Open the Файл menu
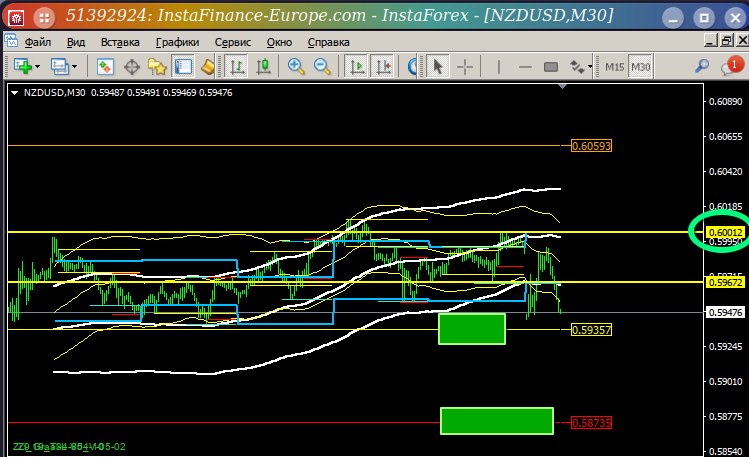The image size is (749, 457). coord(38,42)
